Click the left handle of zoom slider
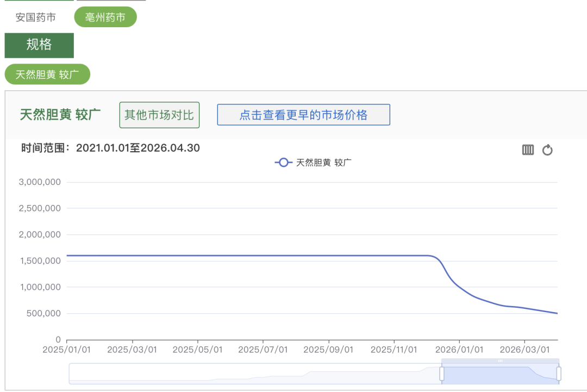The height and width of the screenshot is (392, 587). [442, 374]
